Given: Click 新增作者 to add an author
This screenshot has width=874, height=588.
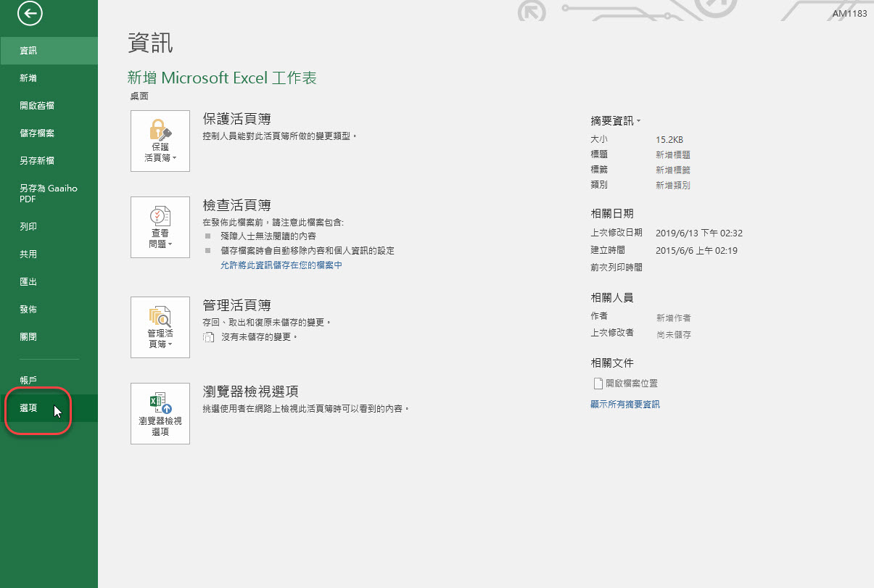Looking at the screenshot, I should 673,318.
